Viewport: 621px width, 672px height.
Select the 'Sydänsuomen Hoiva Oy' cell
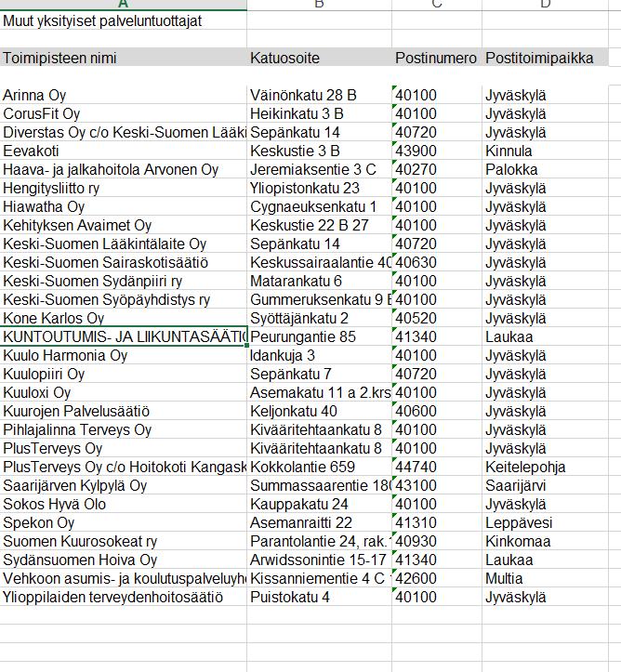(x=124, y=560)
